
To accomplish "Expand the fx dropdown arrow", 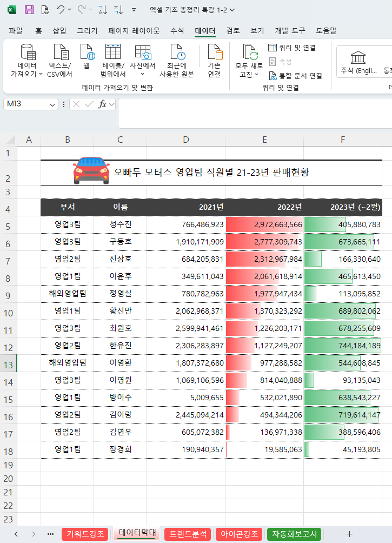I will [111, 104].
